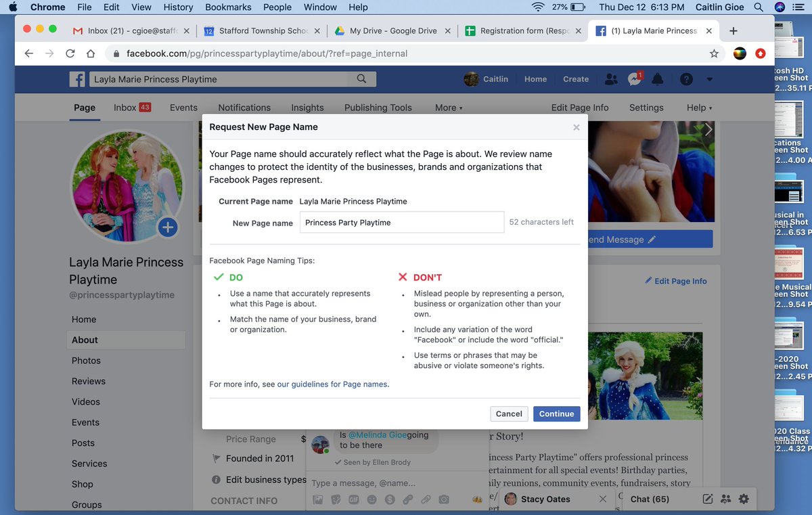Click the Cancel button

[x=509, y=413]
